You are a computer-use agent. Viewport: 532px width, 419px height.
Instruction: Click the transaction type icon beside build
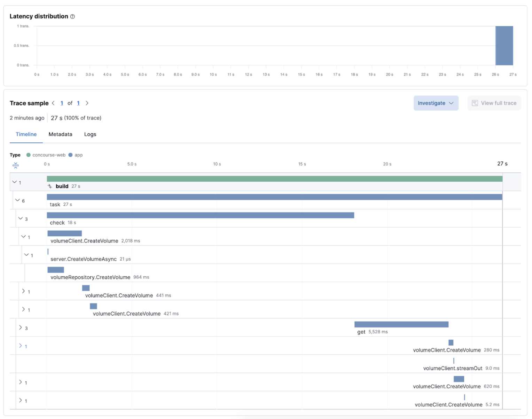point(50,186)
